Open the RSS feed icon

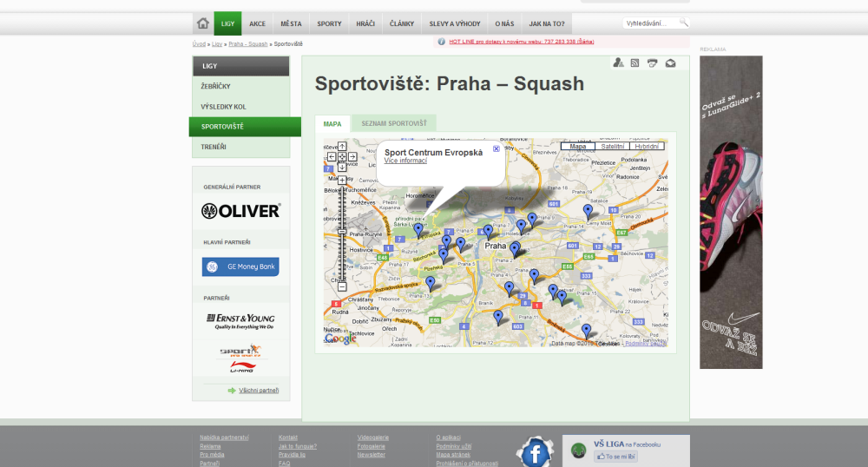click(x=635, y=63)
